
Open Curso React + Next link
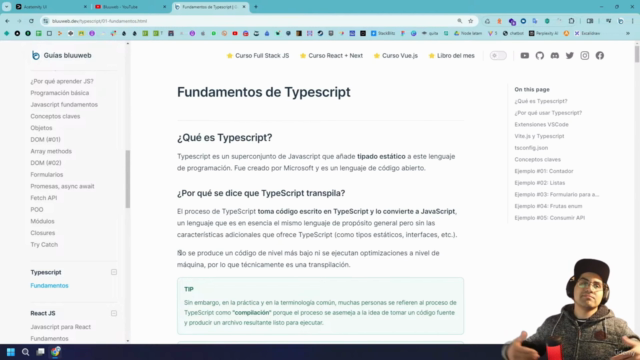331,56
